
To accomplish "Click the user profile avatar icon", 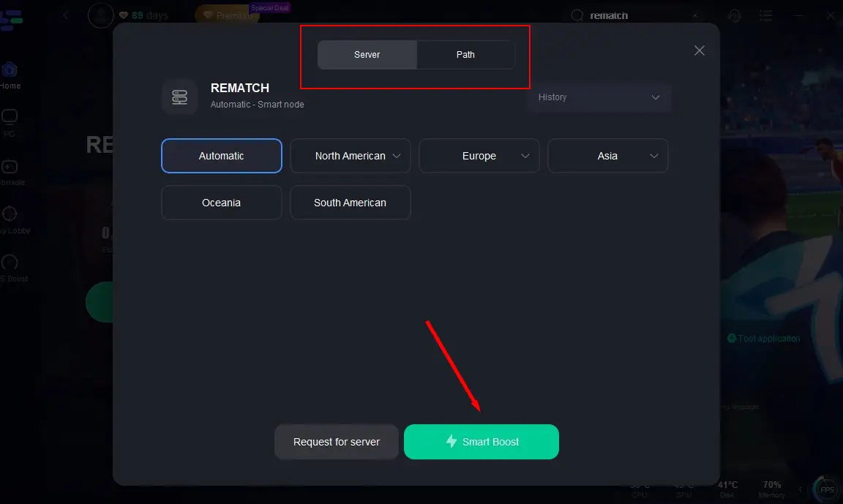I will coord(100,15).
